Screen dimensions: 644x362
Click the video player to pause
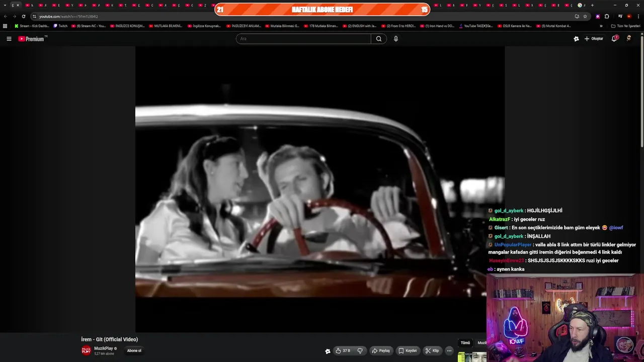click(x=319, y=189)
